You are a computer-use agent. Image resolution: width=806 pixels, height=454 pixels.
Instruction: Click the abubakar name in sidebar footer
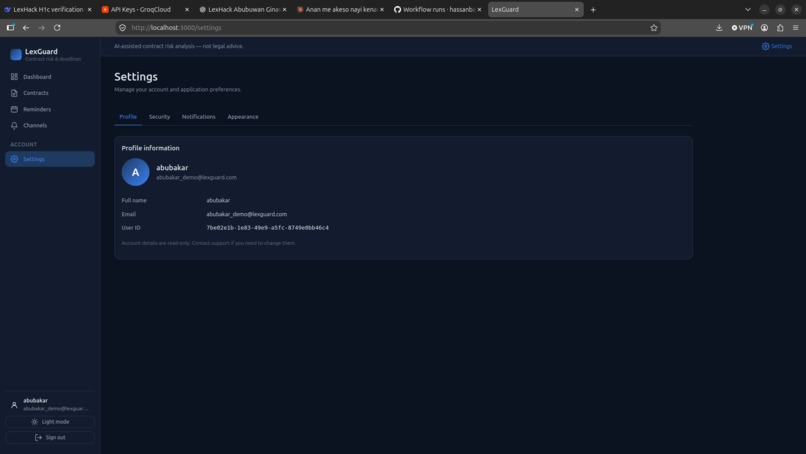35,401
